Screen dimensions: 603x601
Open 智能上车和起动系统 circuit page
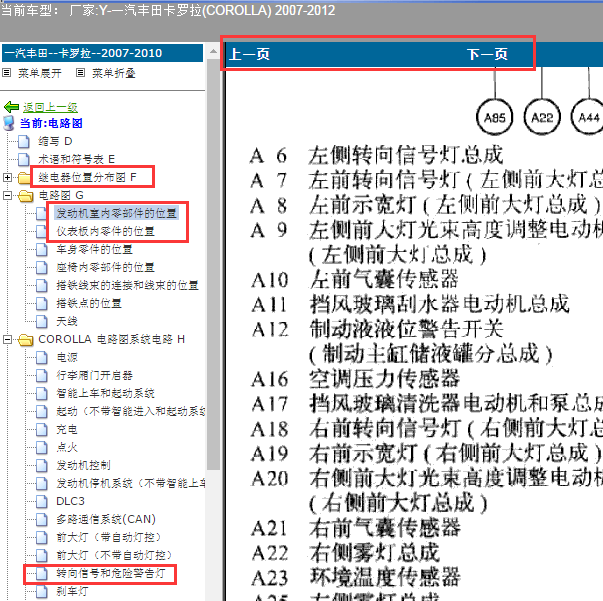point(105,393)
